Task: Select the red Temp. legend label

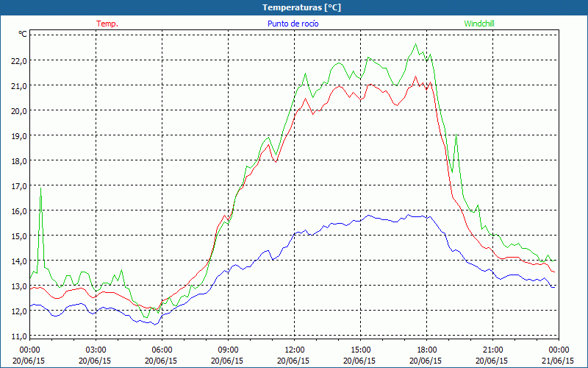Action: [107, 24]
